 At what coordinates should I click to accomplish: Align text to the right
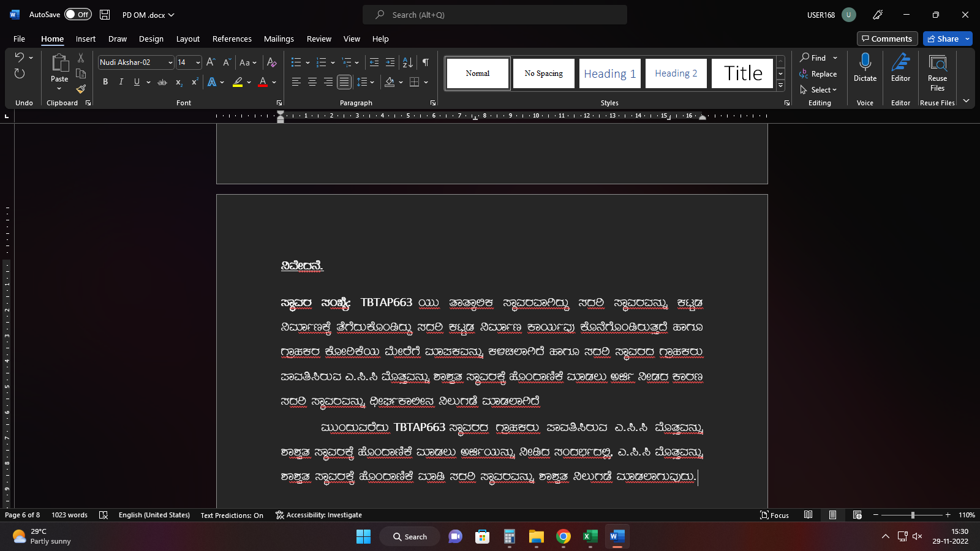pyautogui.click(x=328, y=82)
